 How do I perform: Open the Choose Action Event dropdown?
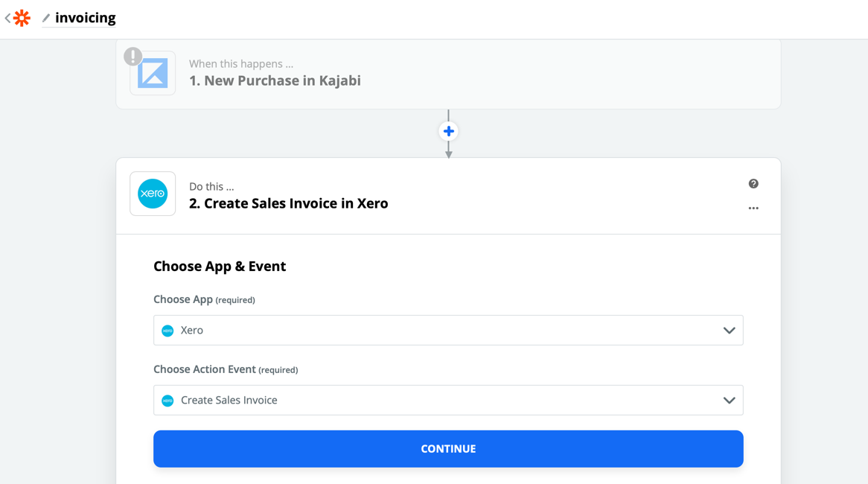coord(447,401)
